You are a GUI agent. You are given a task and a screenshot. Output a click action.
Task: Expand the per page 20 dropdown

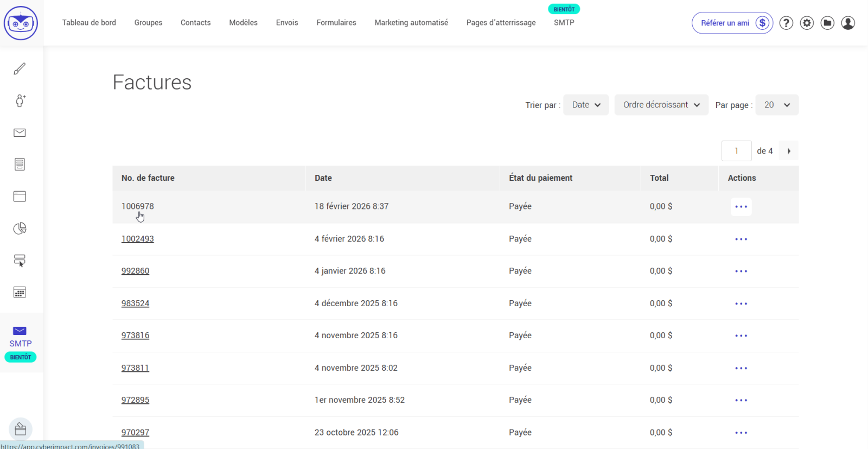(776, 105)
